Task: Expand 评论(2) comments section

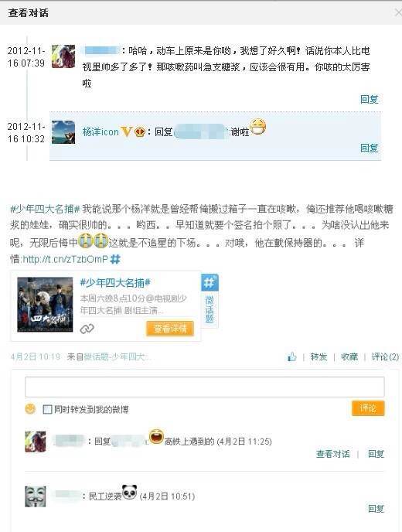Action: [x=385, y=356]
